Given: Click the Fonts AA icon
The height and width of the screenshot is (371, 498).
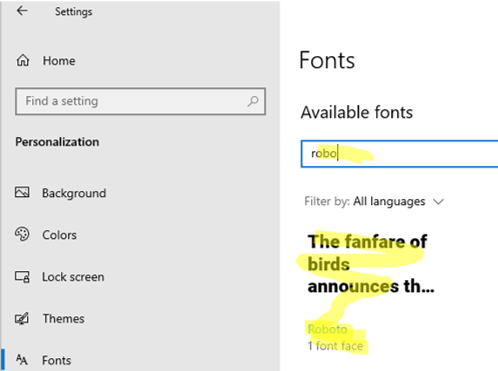Looking at the screenshot, I should click(x=22, y=360).
